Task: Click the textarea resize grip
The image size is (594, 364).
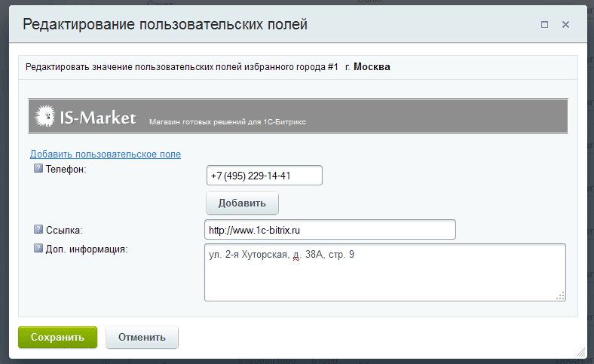Action: [x=561, y=296]
